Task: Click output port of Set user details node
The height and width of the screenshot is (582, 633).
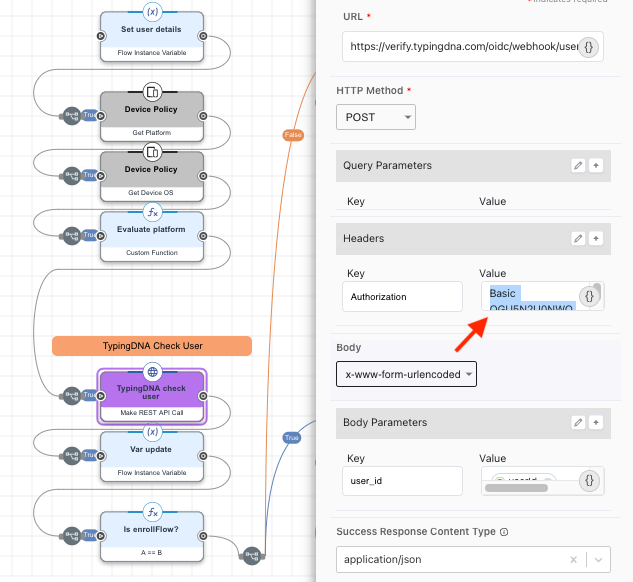Action: 203,36
